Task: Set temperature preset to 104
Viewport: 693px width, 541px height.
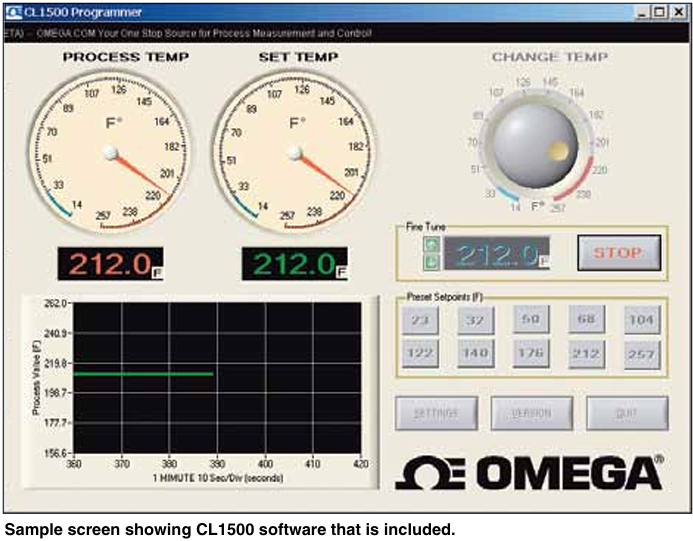Action: [x=640, y=320]
